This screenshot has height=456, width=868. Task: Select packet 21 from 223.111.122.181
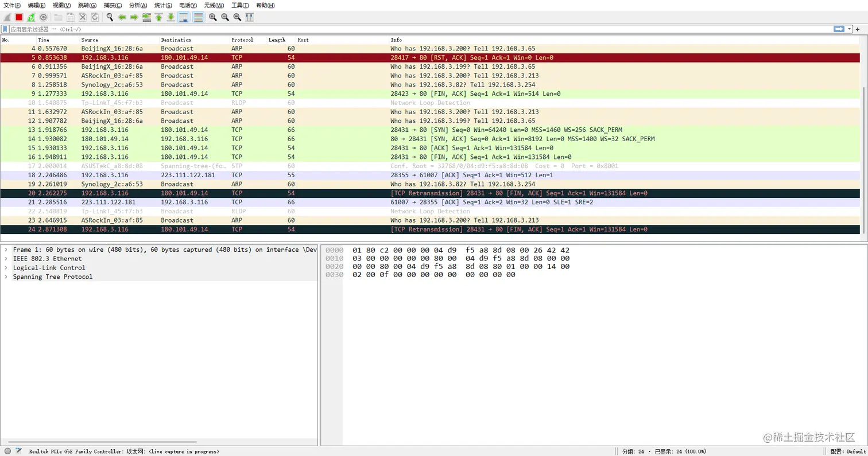coord(430,202)
